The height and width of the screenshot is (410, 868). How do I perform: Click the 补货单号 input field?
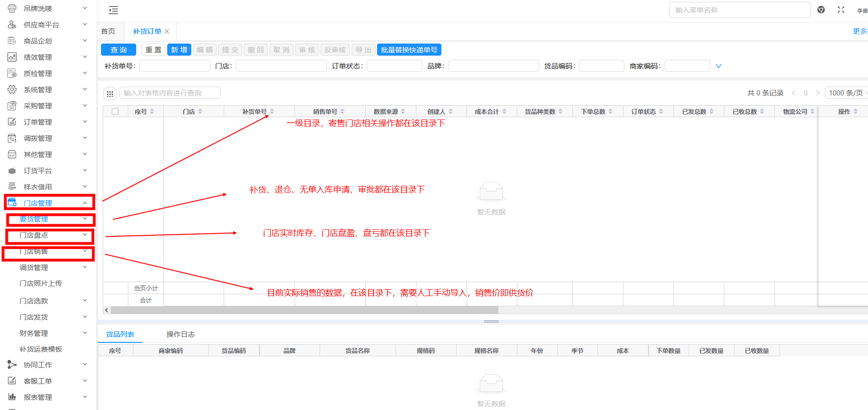[175, 66]
